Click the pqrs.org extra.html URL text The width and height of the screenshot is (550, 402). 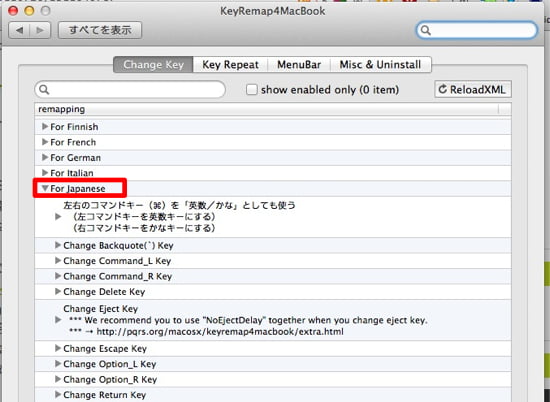(220, 331)
